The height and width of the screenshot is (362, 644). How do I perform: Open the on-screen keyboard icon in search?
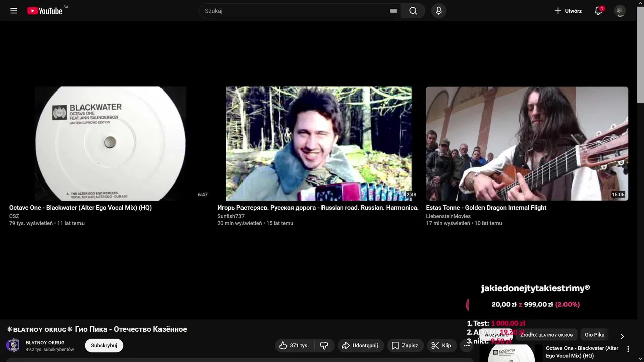coord(393,11)
